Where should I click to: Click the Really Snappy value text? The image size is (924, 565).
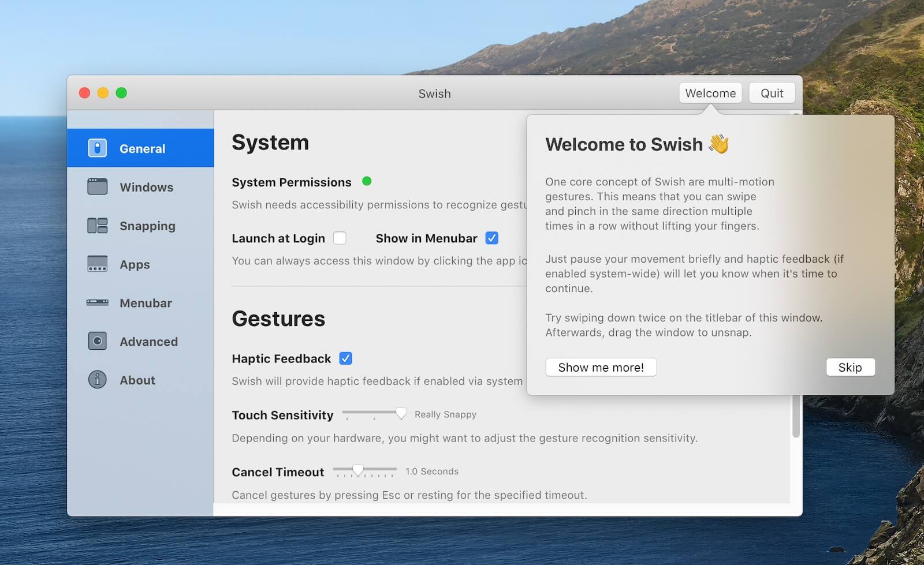(x=445, y=414)
